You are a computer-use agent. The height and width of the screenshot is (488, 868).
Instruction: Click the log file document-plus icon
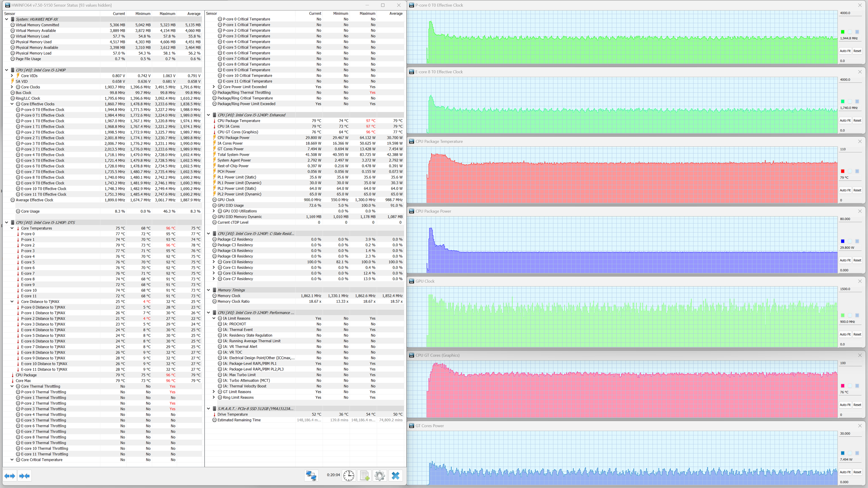click(364, 476)
